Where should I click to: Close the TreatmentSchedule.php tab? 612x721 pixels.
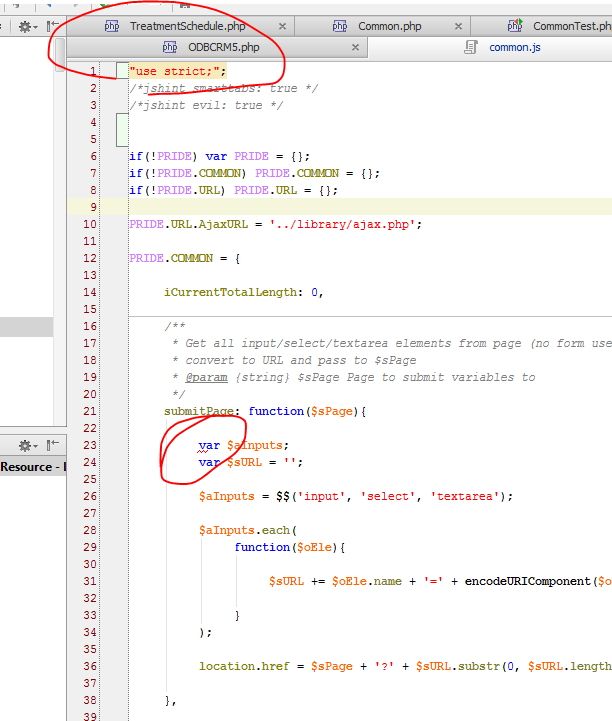[x=282, y=27]
